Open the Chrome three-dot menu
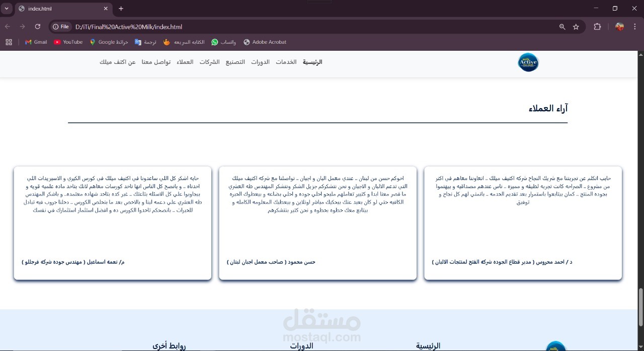This screenshot has width=644, height=351. (x=635, y=27)
